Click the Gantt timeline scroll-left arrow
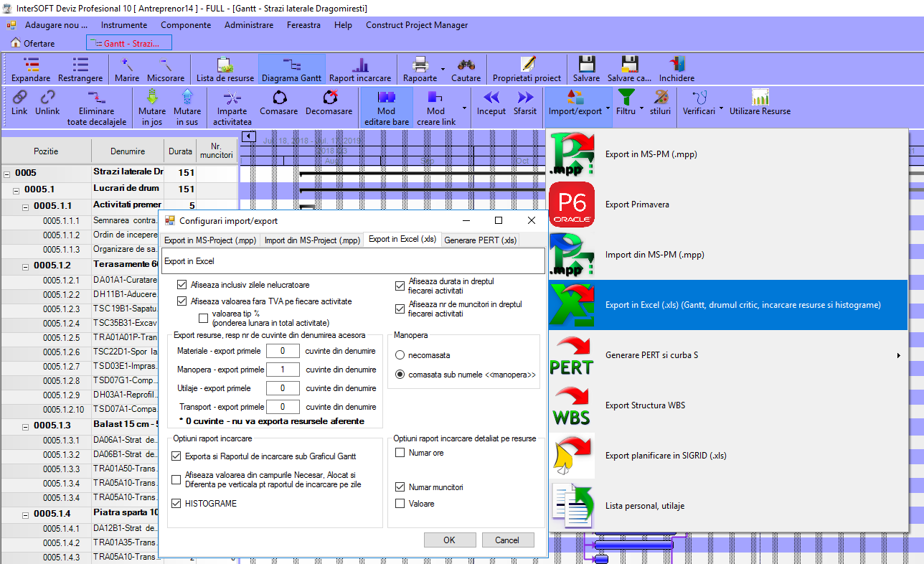 248,136
